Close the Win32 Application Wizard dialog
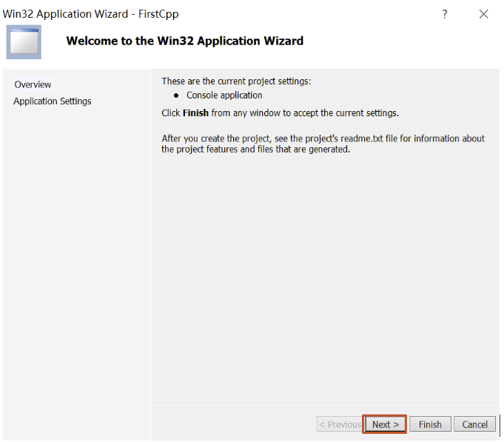504x442 pixels. click(484, 14)
